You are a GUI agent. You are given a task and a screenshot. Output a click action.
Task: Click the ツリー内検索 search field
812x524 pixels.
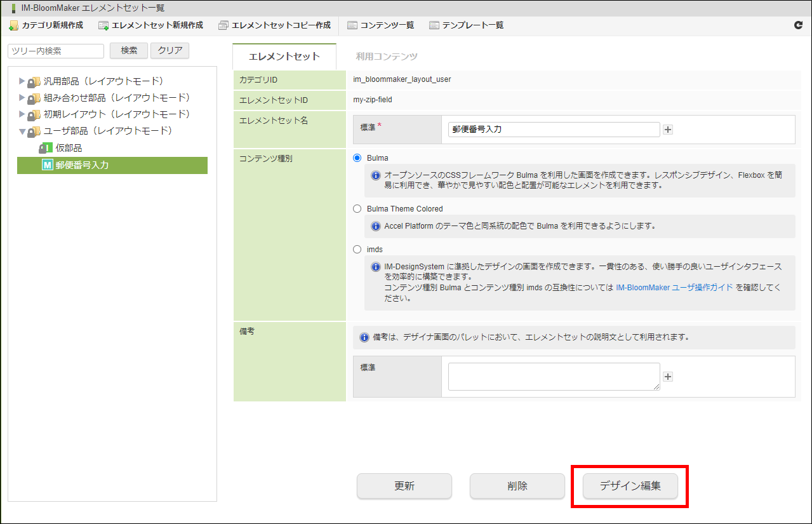click(x=56, y=51)
